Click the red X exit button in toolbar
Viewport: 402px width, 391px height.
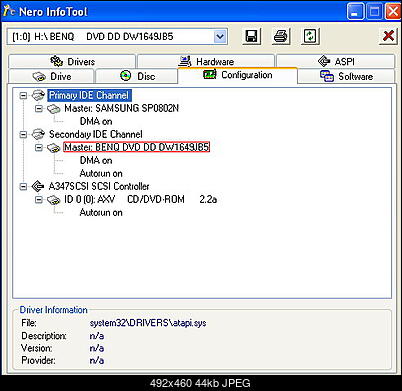388,36
